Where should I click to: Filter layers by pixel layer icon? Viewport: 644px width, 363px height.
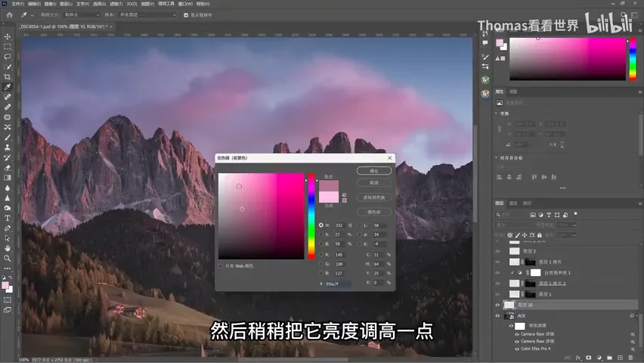(x=533, y=215)
